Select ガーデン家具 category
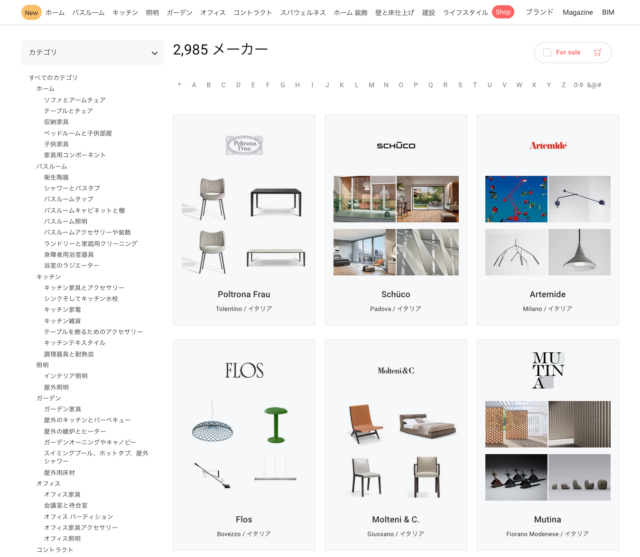The height and width of the screenshot is (557, 640). coord(62,409)
